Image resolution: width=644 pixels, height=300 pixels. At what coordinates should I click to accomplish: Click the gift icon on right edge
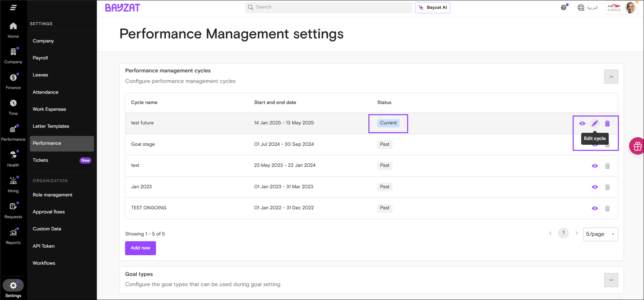[637, 146]
